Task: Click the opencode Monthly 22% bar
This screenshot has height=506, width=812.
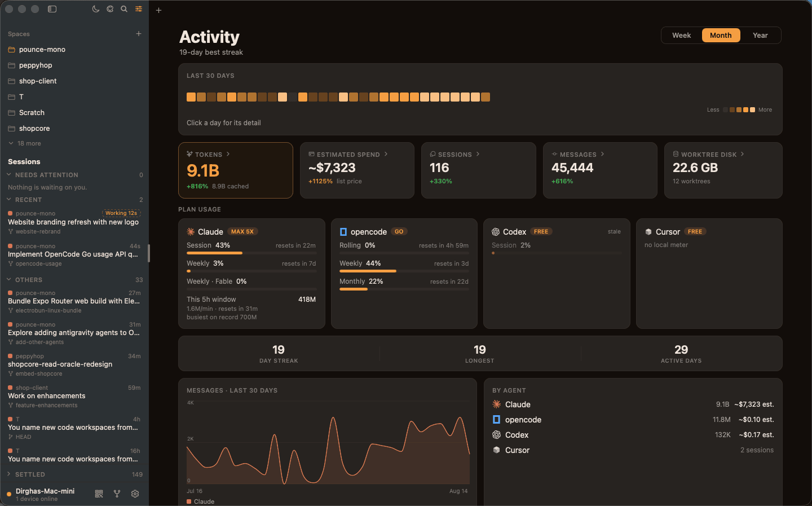Action: (x=404, y=289)
